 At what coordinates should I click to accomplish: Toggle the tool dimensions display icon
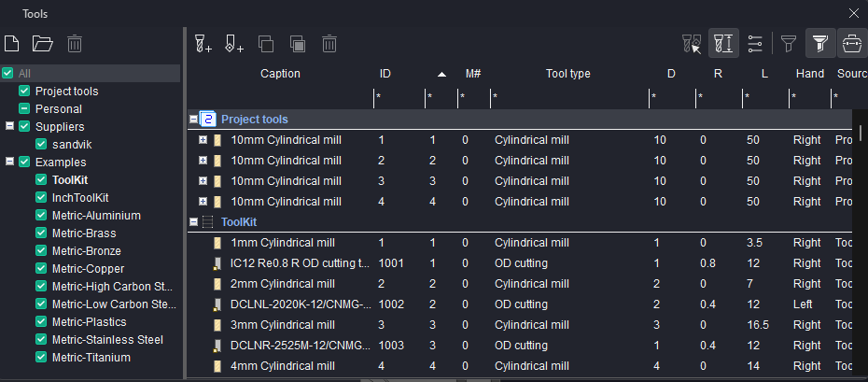[x=723, y=43]
